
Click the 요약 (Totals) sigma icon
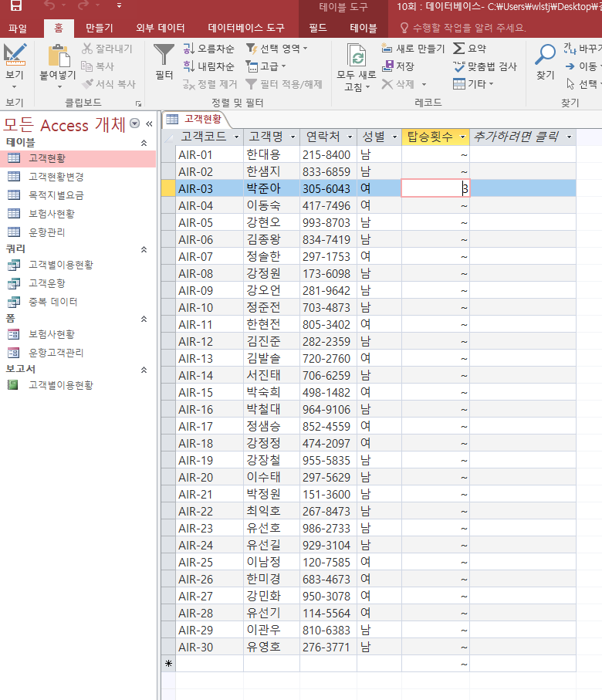(469, 49)
